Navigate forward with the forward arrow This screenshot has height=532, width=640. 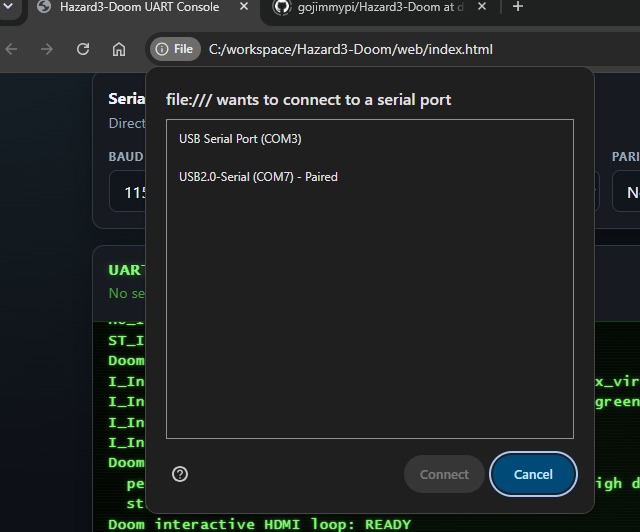coord(47,49)
